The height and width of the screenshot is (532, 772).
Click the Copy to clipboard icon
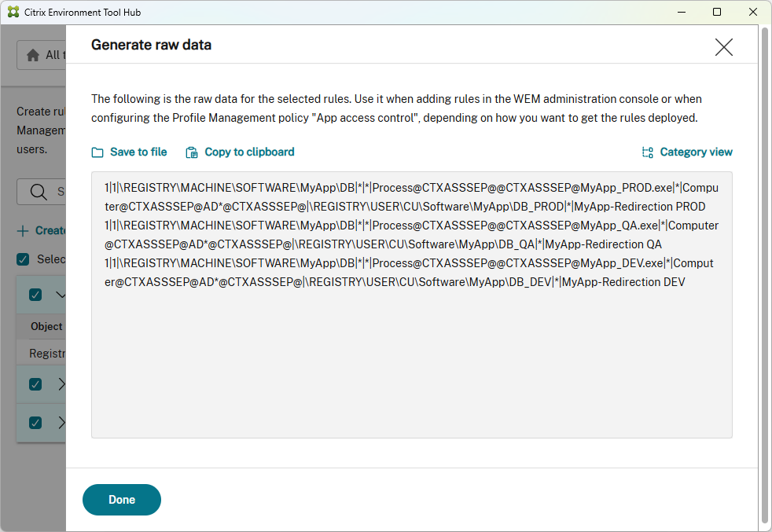pos(192,152)
